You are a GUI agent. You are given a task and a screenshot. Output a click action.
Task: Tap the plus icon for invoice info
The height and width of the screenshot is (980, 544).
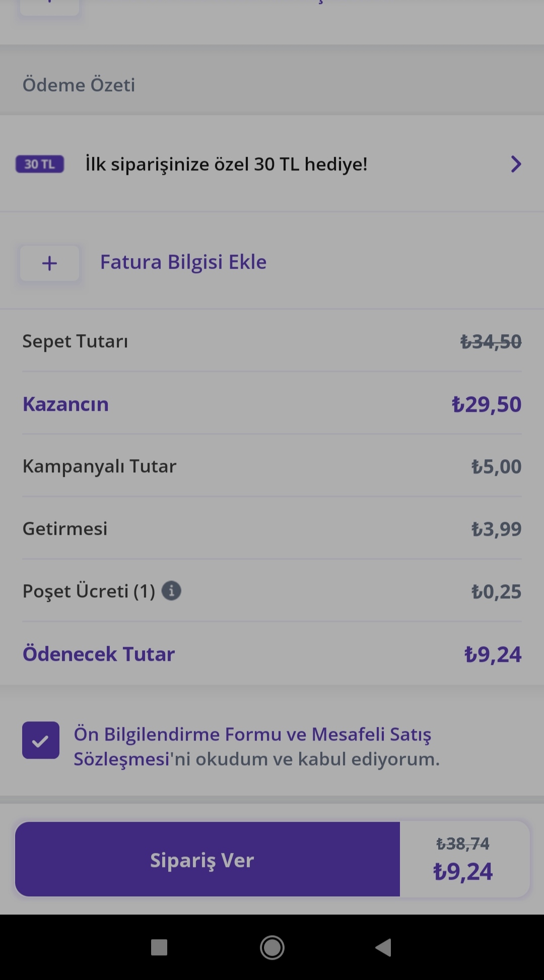[x=49, y=263]
